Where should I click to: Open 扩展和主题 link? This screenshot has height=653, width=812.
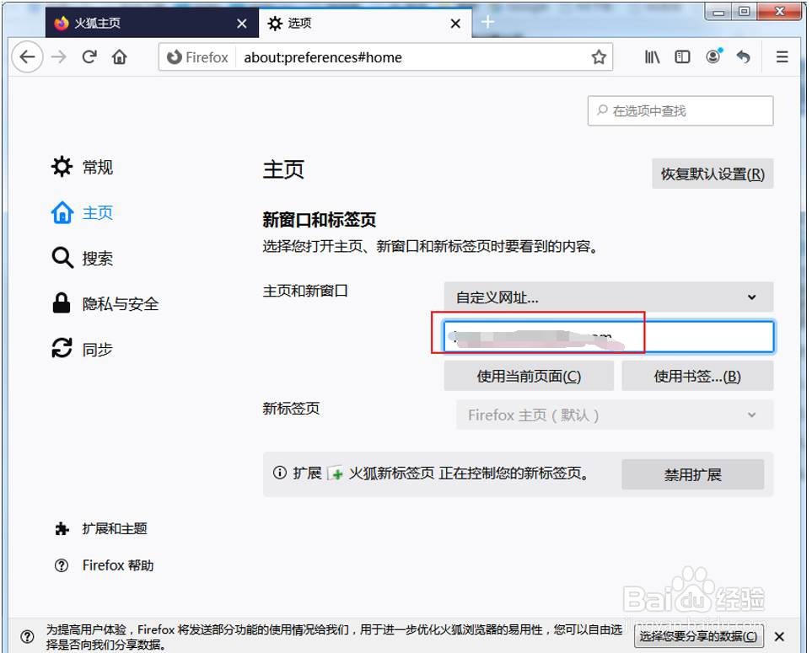pos(101,529)
